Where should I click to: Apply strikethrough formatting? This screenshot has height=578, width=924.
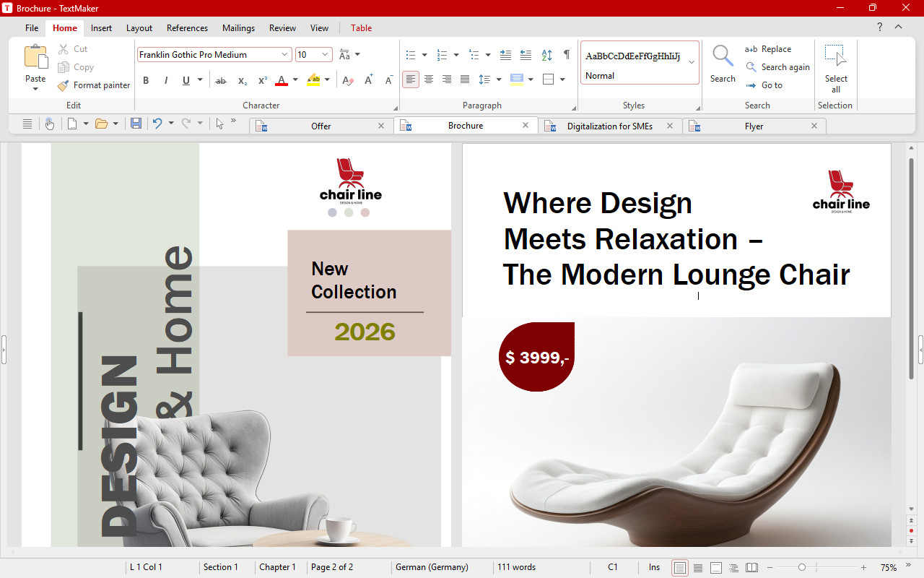(221, 80)
